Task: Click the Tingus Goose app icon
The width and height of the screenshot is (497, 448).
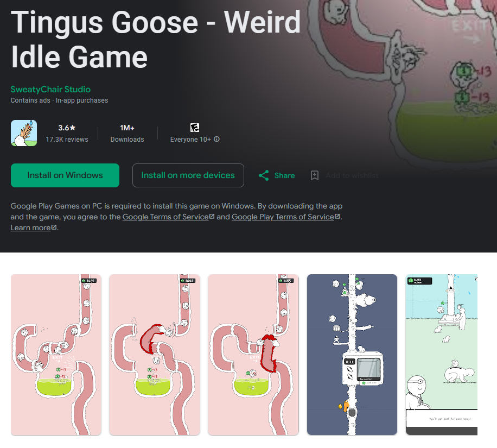Action: 24,133
